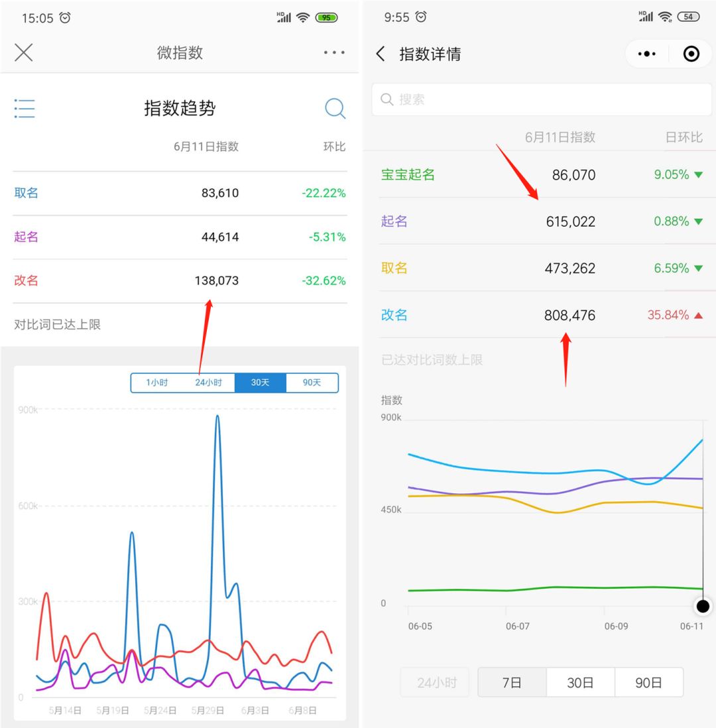Focus the 搜索 input field
Image resolution: width=716 pixels, height=728 pixels.
[542, 99]
